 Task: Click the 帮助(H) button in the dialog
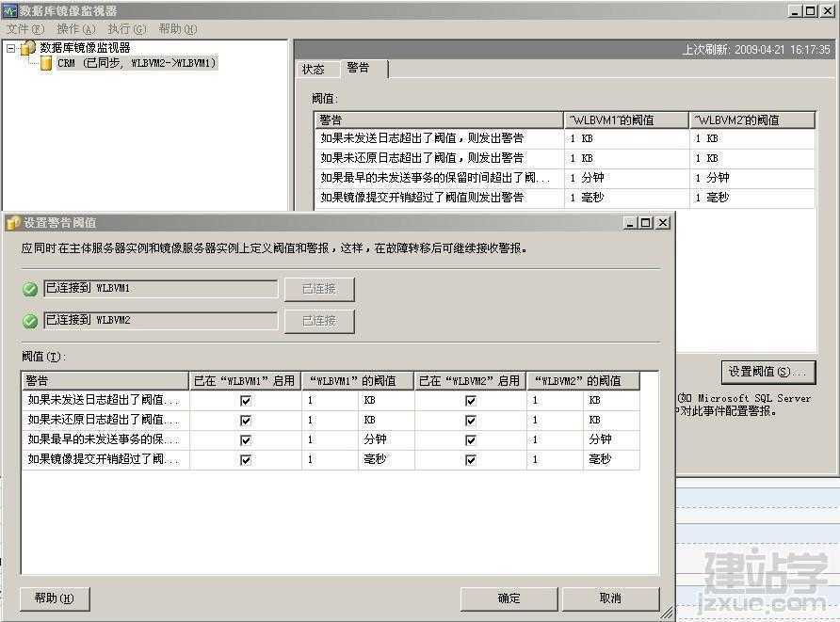point(55,598)
